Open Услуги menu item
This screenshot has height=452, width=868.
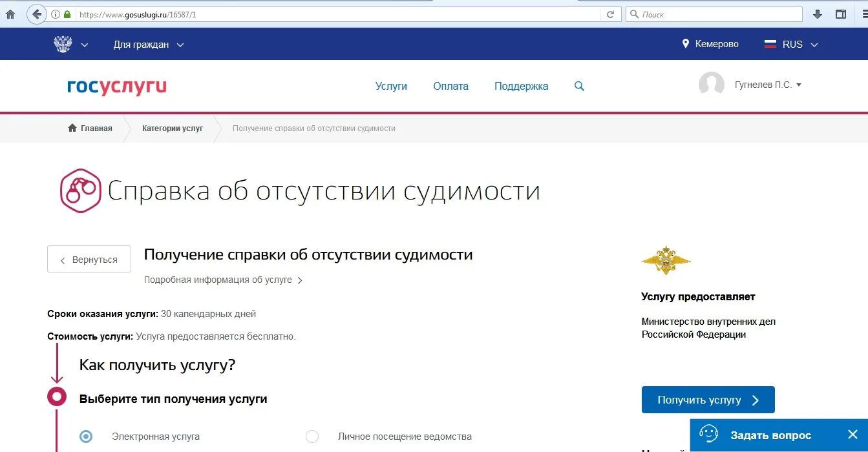click(391, 86)
